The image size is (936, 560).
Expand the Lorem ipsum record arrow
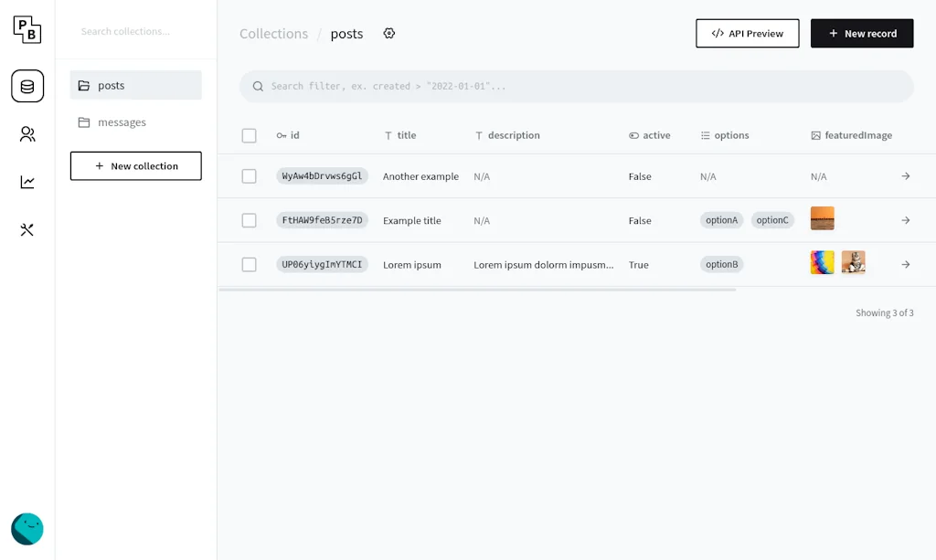(x=905, y=264)
